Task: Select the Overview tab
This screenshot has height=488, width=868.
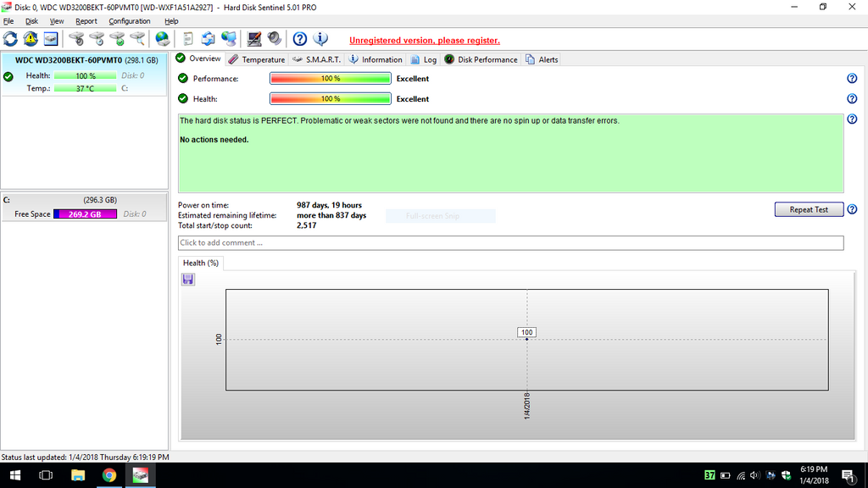Action: (198, 58)
